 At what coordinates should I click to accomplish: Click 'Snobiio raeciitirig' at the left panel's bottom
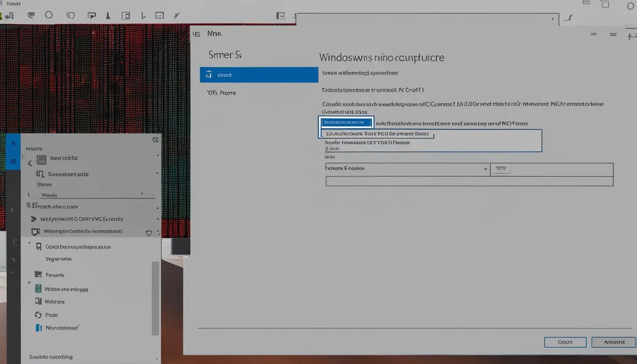(x=51, y=357)
